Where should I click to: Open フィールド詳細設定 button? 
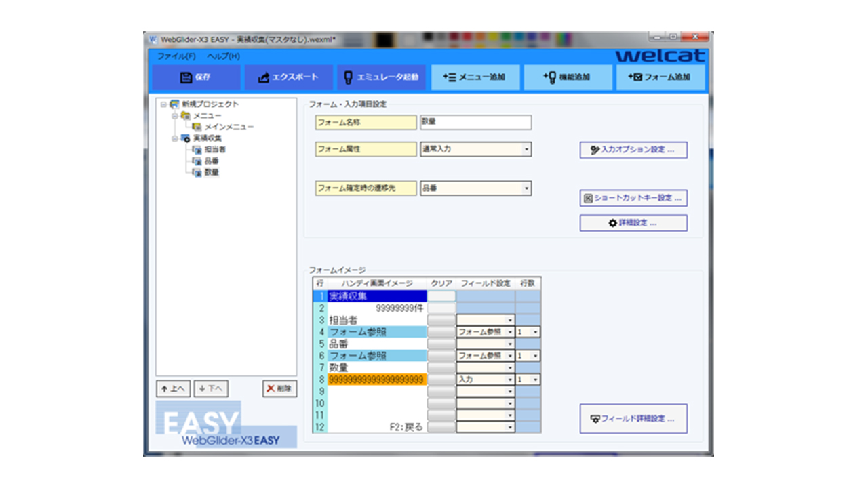click(x=633, y=419)
